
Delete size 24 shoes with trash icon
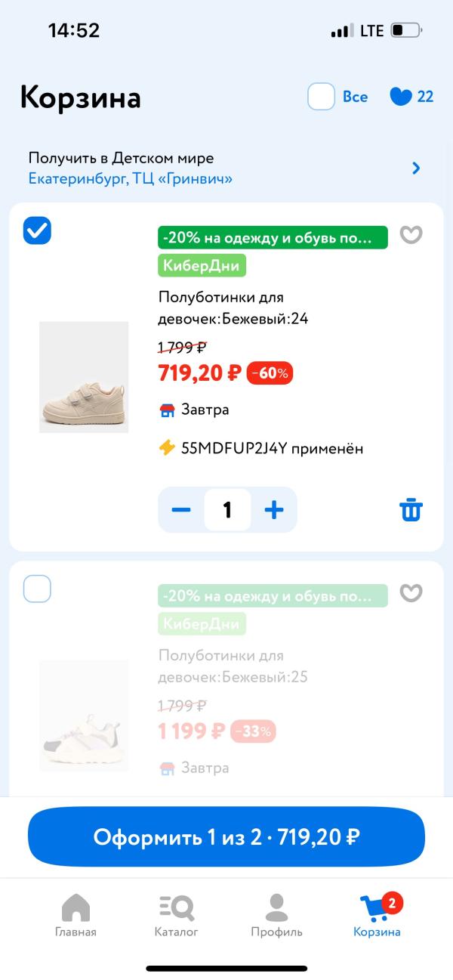tap(411, 510)
